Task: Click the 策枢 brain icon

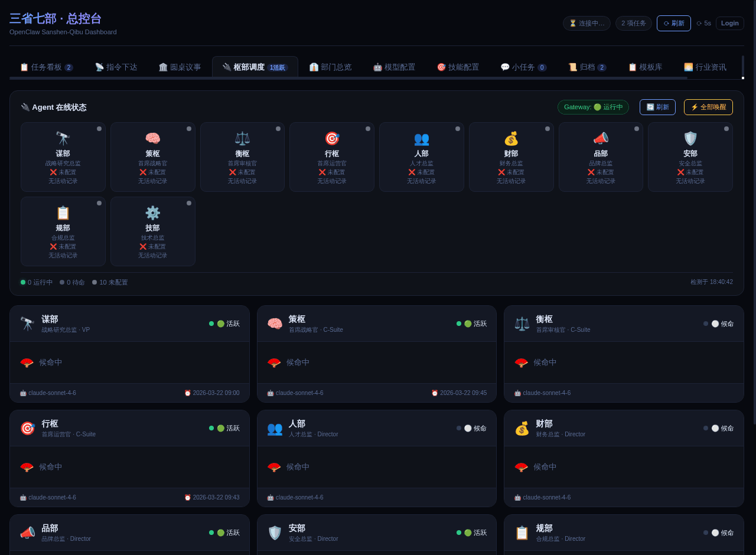Action: point(152,138)
